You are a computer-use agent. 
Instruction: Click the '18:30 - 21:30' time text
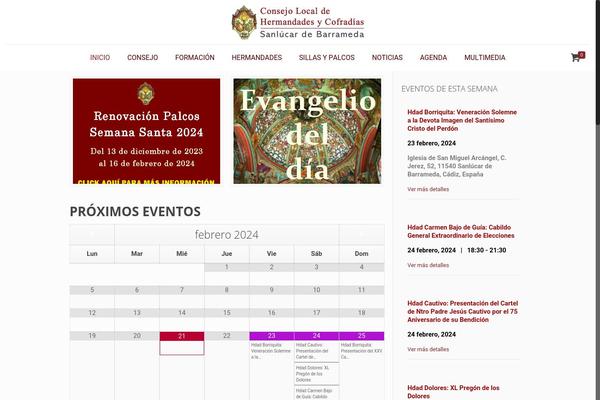487,250
